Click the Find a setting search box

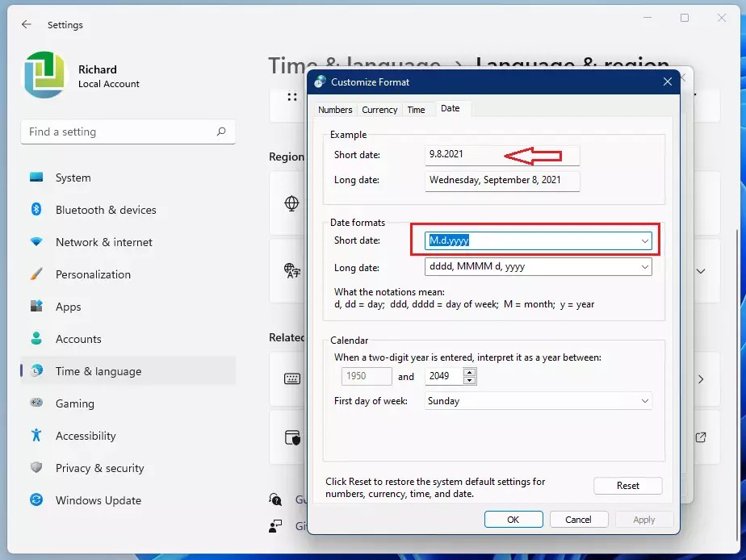128,132
